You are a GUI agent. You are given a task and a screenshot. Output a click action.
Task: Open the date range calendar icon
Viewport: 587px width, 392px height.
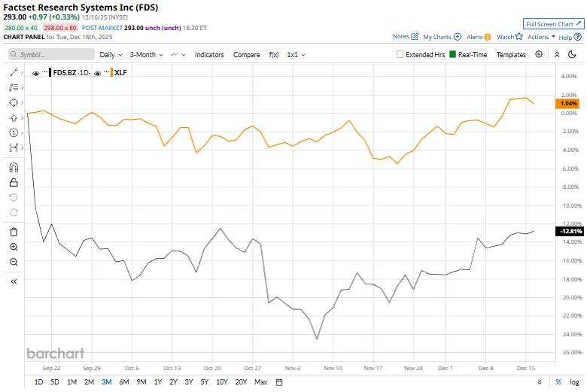pos(279,382)
